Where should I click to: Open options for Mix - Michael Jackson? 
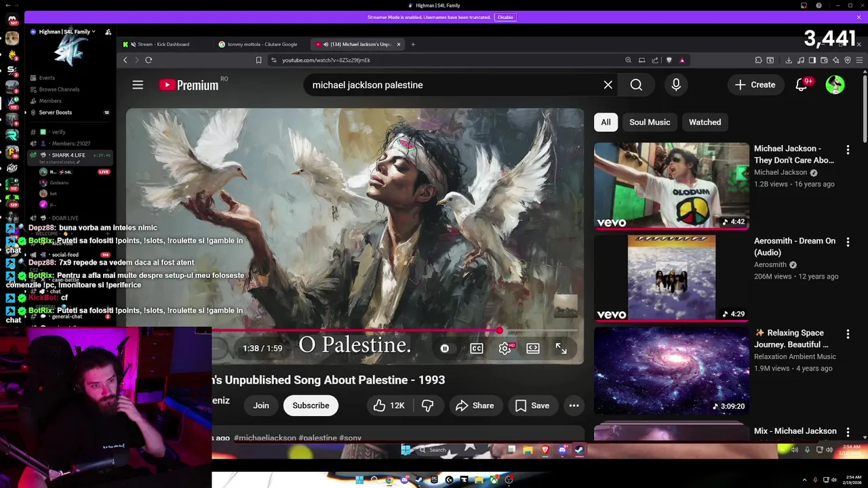(x=848, y=432)
